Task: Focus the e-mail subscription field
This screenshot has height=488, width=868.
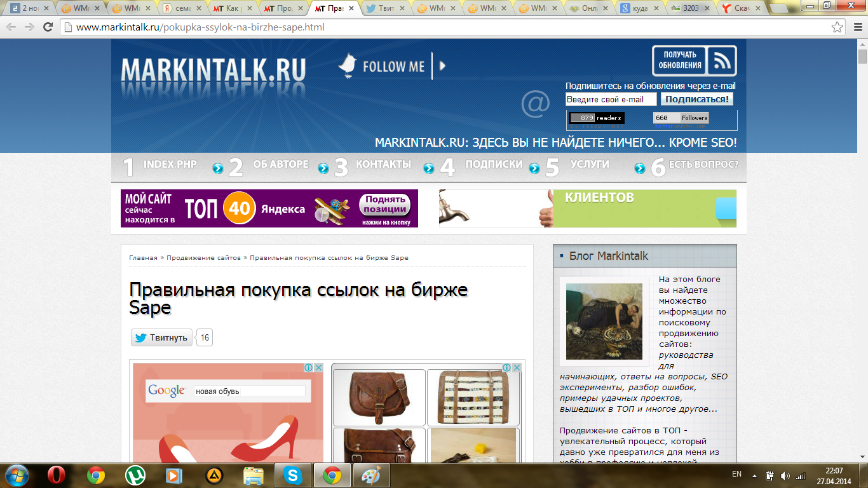Action: tap(611, 99)
